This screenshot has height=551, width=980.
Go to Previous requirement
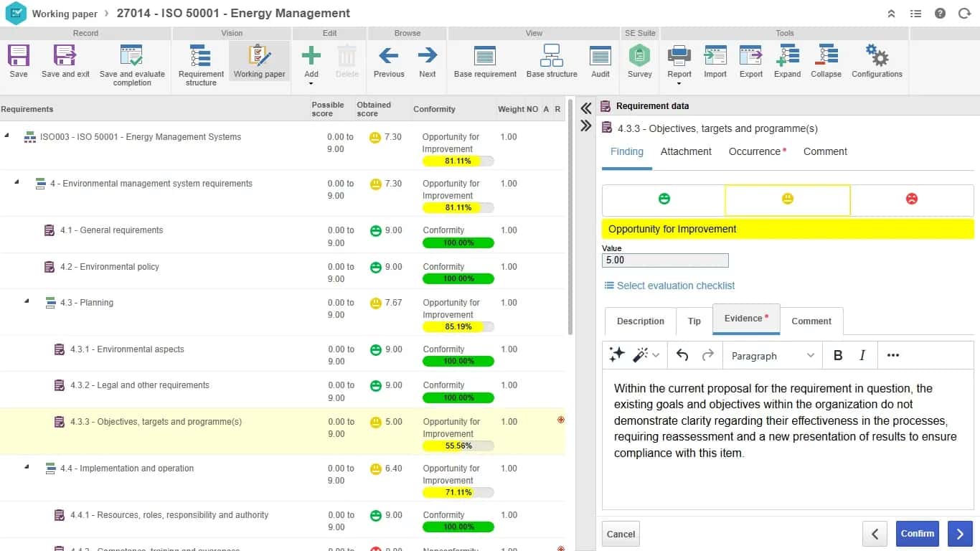[389, 61]
